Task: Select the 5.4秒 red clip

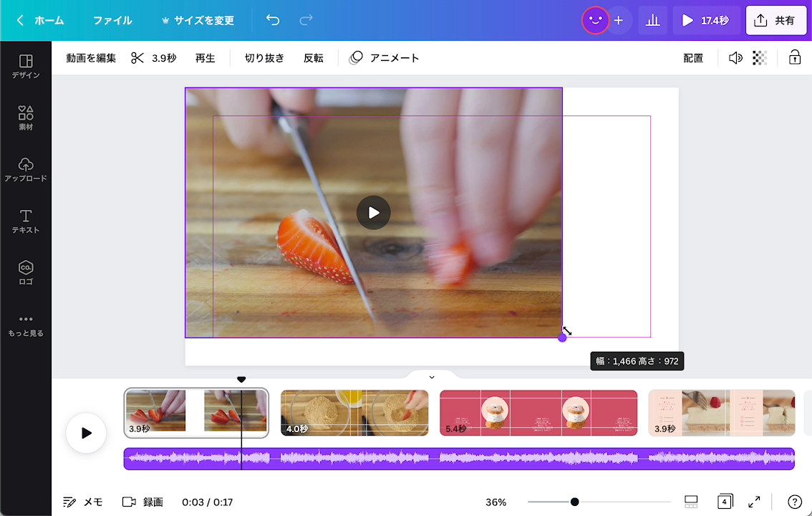Action: point(538,413)
